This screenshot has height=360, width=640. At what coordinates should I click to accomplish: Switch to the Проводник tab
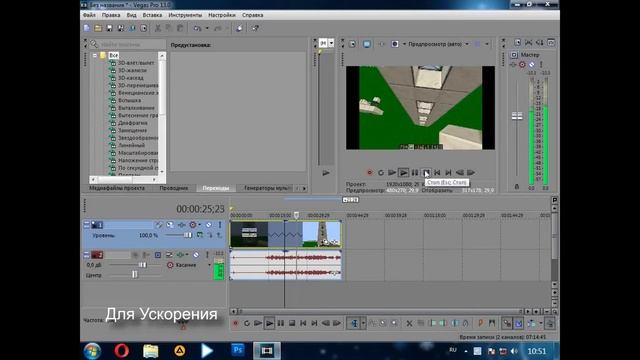(174, 188)
